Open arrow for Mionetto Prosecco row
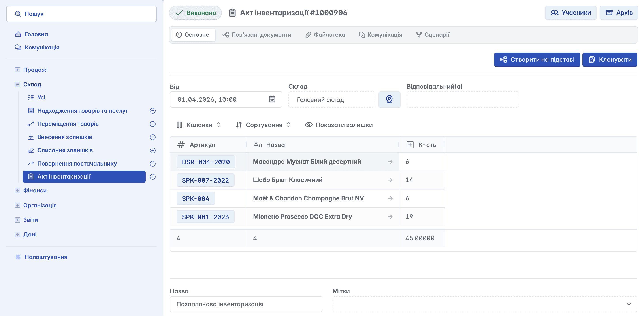This screenshot has width=644, height=316. point(390,217)
